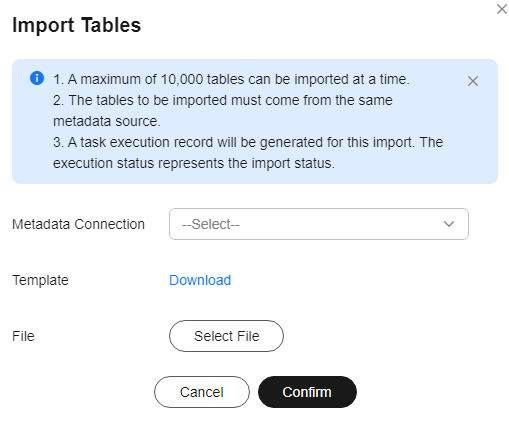Viewport: 509px width, 423px height.
Task: Close the Import Tables dialog
Action: coord(501,9)
